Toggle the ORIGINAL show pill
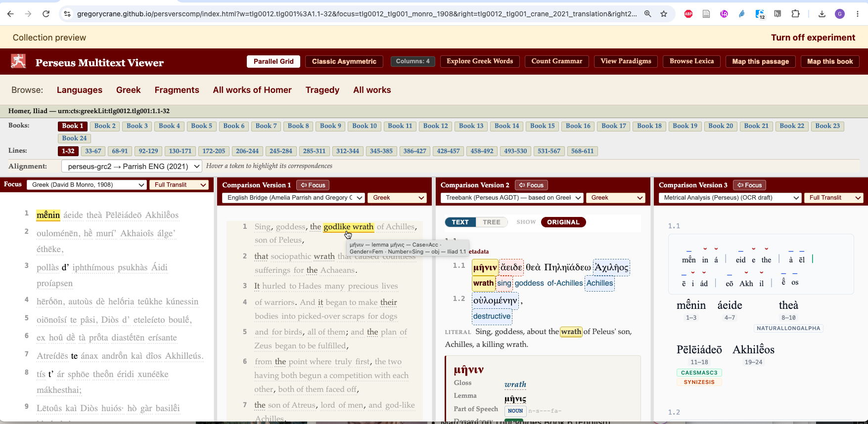The image size is (868, 424). point(563,222)
